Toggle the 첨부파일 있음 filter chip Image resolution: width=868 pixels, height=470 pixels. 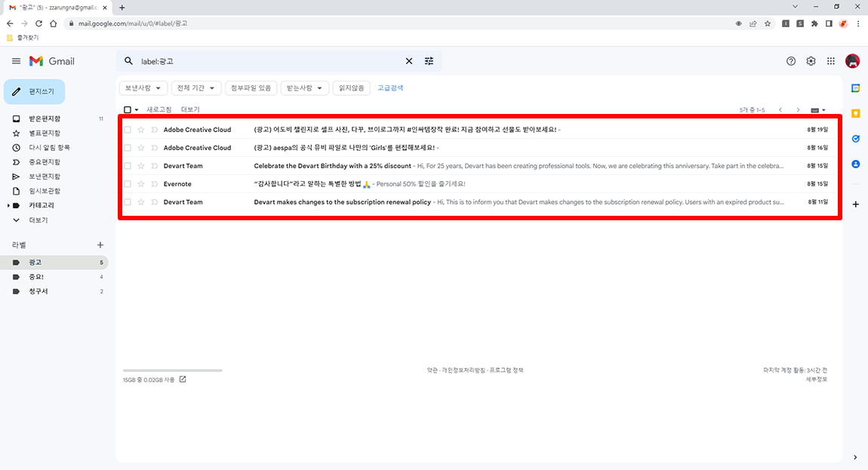251,88
